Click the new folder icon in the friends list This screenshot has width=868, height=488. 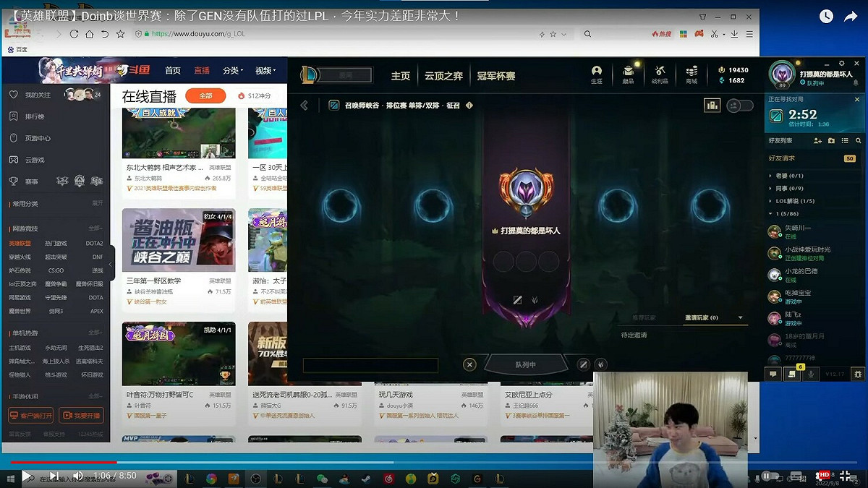coord(831,141)
